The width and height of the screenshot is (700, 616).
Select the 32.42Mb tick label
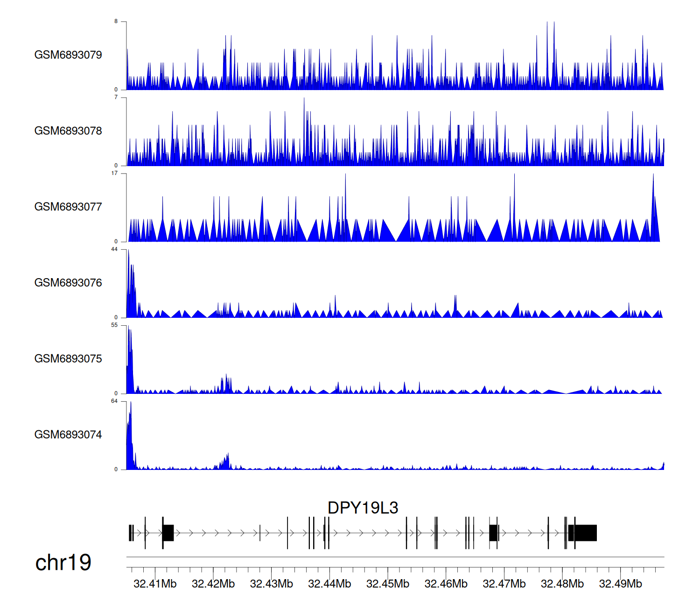(x=213, y=584)
